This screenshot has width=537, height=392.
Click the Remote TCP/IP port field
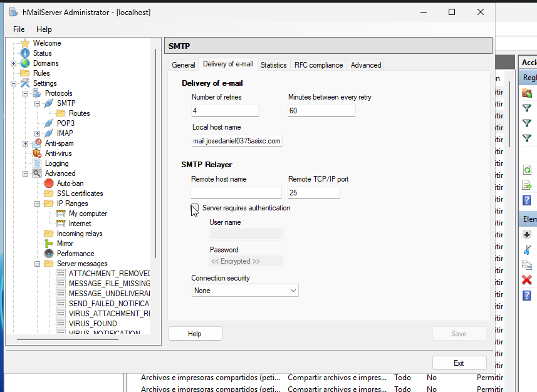[x=314, y=193]
